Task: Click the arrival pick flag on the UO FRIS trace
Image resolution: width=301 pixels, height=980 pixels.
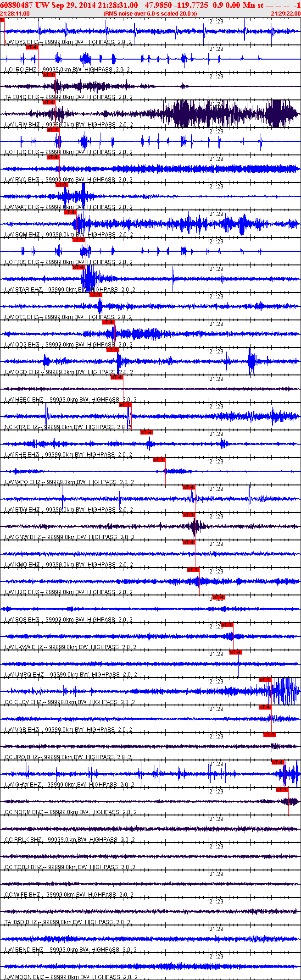Action: tap(78, 239)
